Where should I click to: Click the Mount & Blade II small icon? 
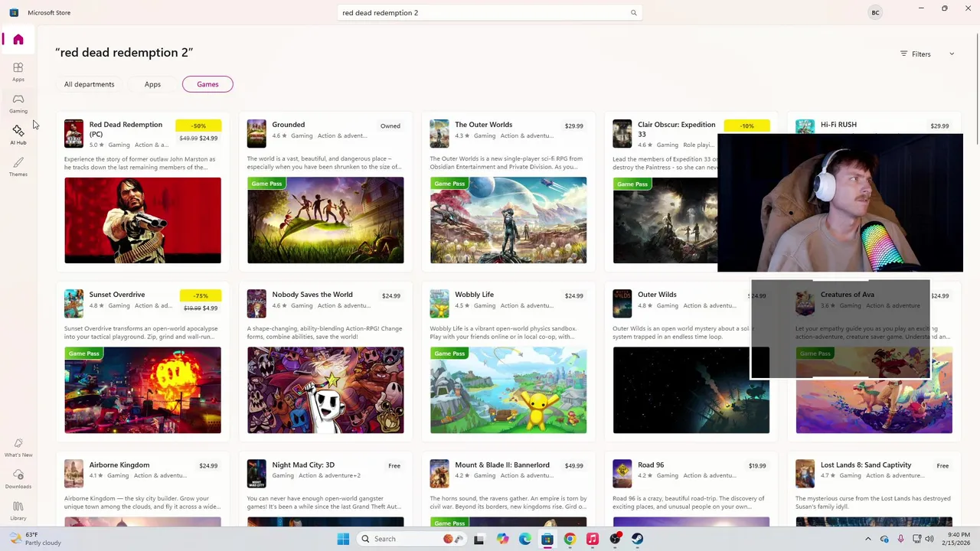[x=439, y=474]
